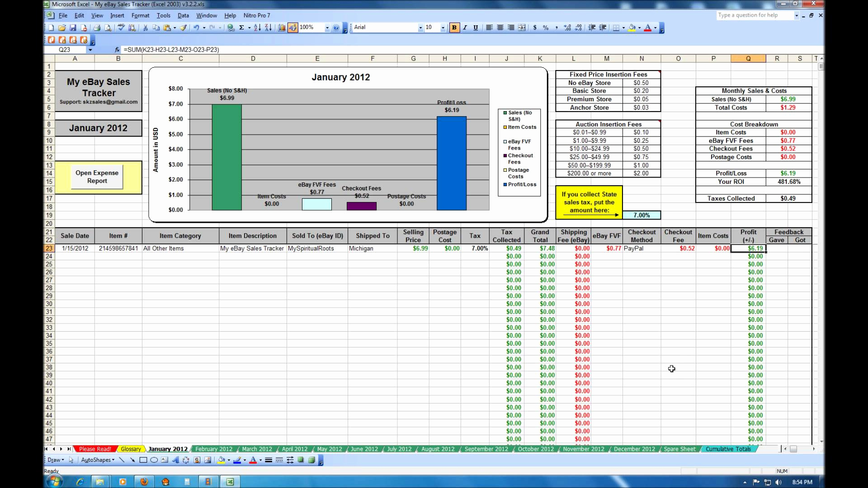Open the font color picker on Drawing toolbar

pyautogui.click(x=260, y=460)
